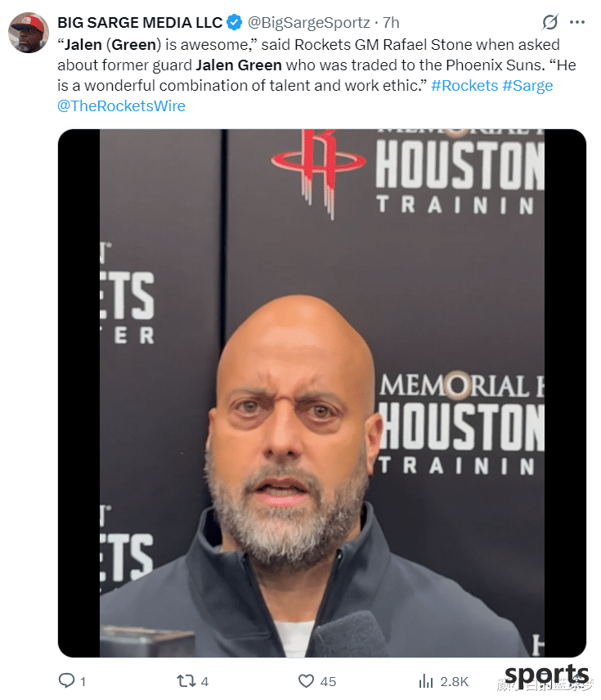The height and width of the screenshot is (700, 601).
Task: Open the #Sarge hashtag
Action: [x=527, y=85]
